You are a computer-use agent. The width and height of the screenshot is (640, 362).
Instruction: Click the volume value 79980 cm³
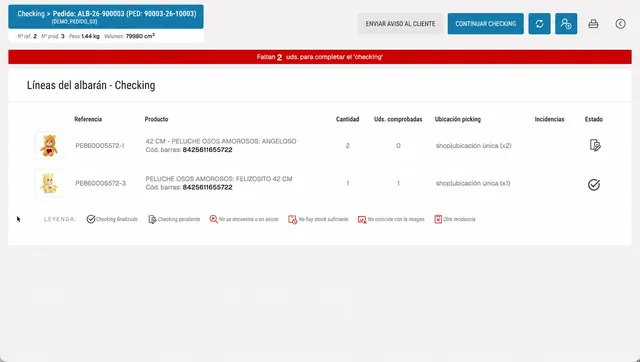(140, 36)
